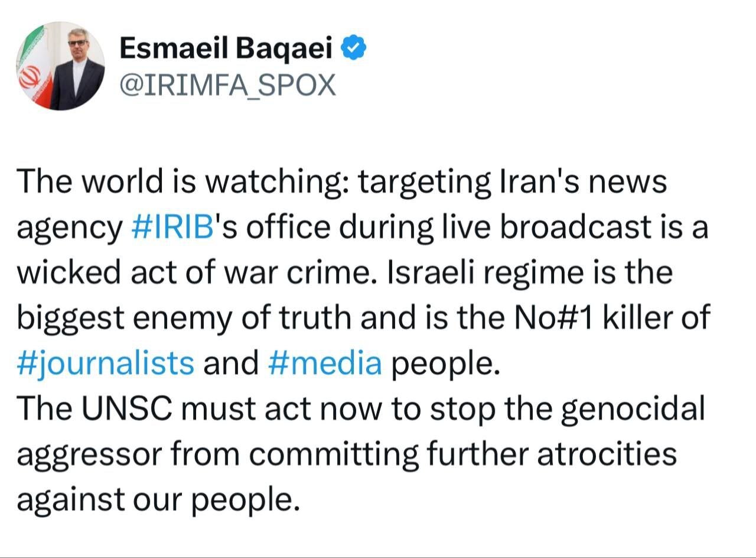Open Esmaeil Baqaei's profile picture
The height and width of the screenshot is (558, 756).
(x=60, y=67)
